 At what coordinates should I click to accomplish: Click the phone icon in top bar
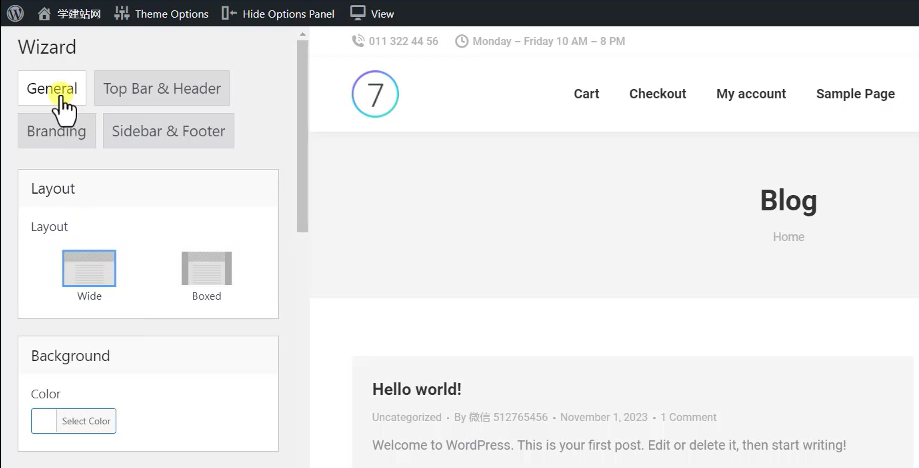tap(358, 41)
